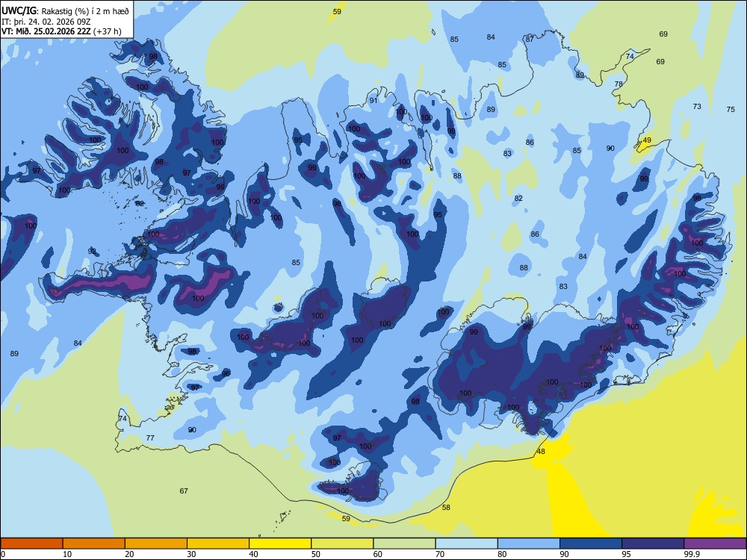747x560 pixels.
Task: Select the legend tick label '10'
Action: pyautogui.click(x=67, y=554)
